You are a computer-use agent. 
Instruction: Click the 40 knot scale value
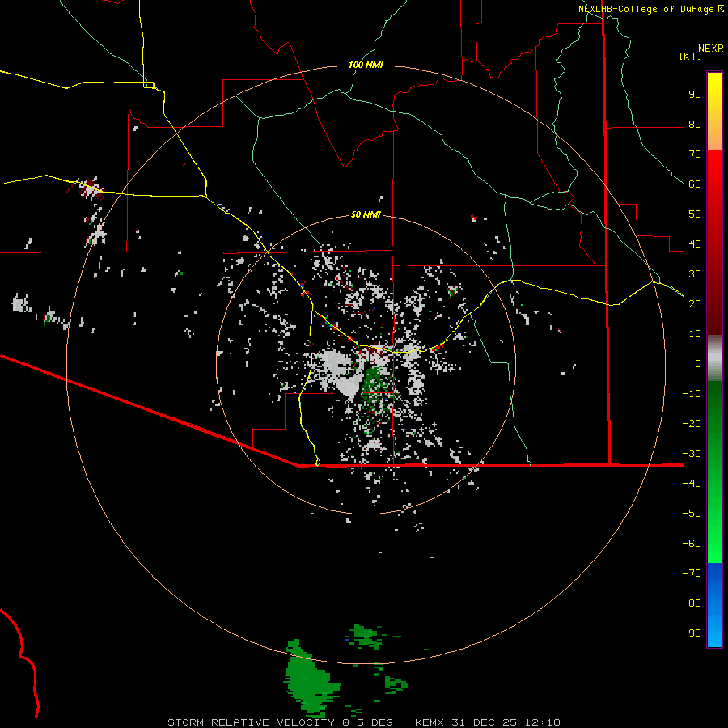695,243
